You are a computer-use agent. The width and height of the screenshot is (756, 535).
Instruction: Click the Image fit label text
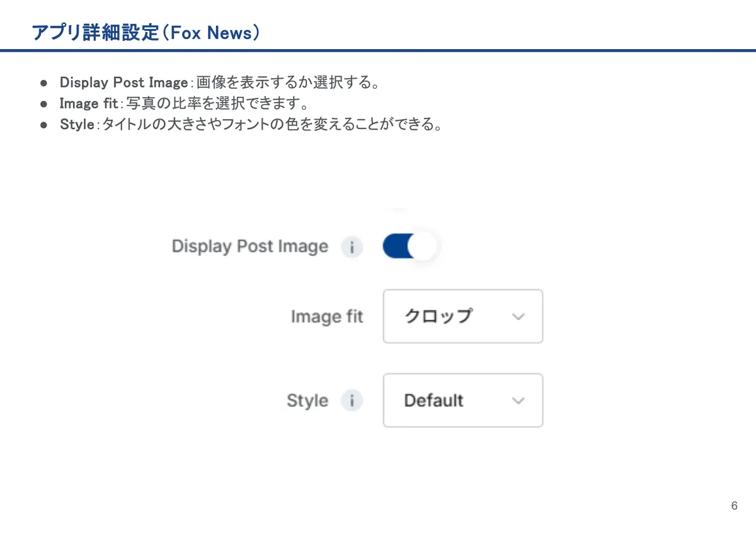327,316
